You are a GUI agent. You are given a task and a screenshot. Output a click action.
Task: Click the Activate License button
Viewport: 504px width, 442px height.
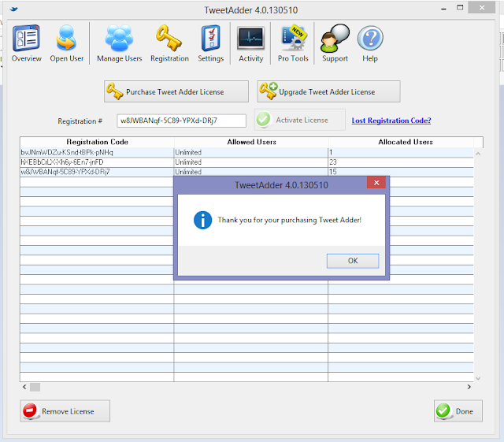(x=299, y=120)
